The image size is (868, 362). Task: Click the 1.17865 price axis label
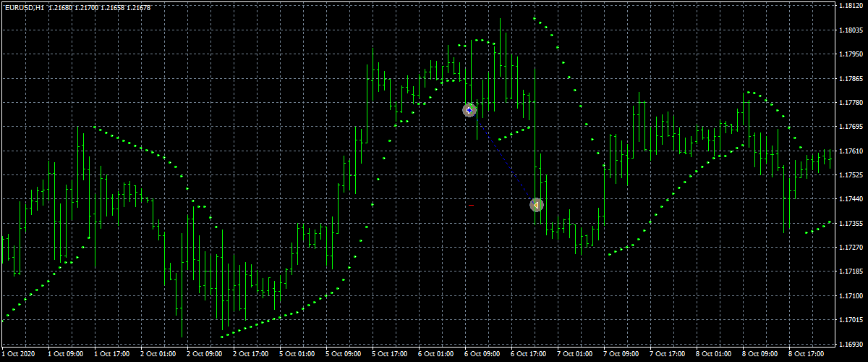pos(852,78)
